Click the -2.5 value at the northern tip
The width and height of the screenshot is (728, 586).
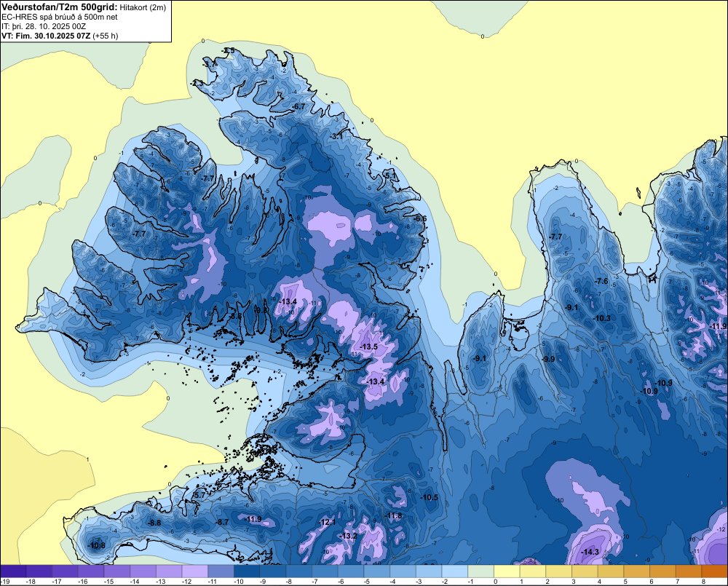point(227,51)
